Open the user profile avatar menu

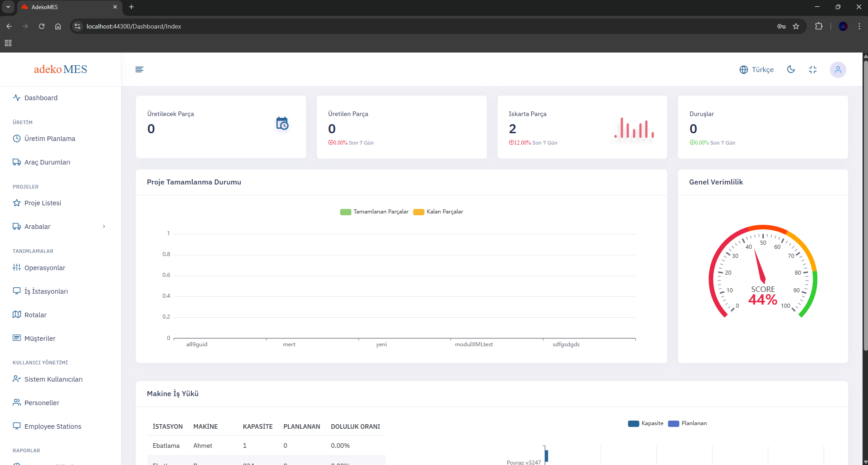[x=838, y=70]
